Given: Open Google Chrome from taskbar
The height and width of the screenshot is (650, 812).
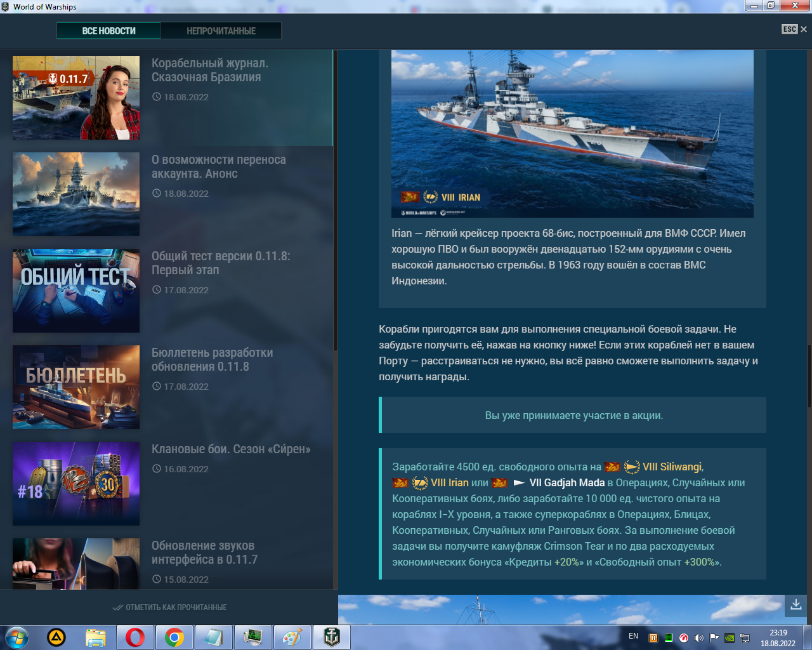Looking at the screenshot, I should coord(174,637).
